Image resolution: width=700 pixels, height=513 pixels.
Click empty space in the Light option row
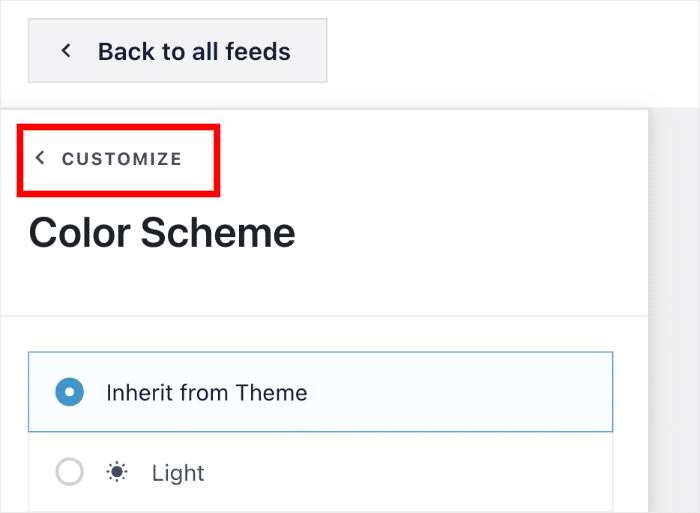(420, 472)
